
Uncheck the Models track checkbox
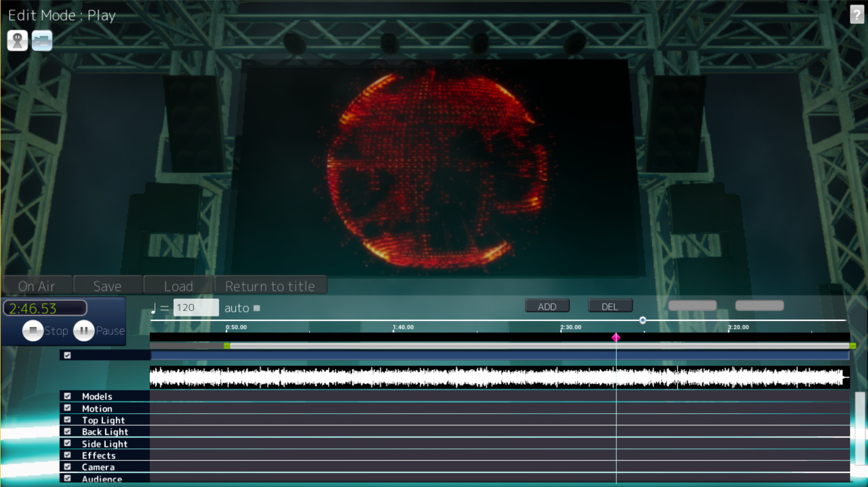[x=67, y=396]
